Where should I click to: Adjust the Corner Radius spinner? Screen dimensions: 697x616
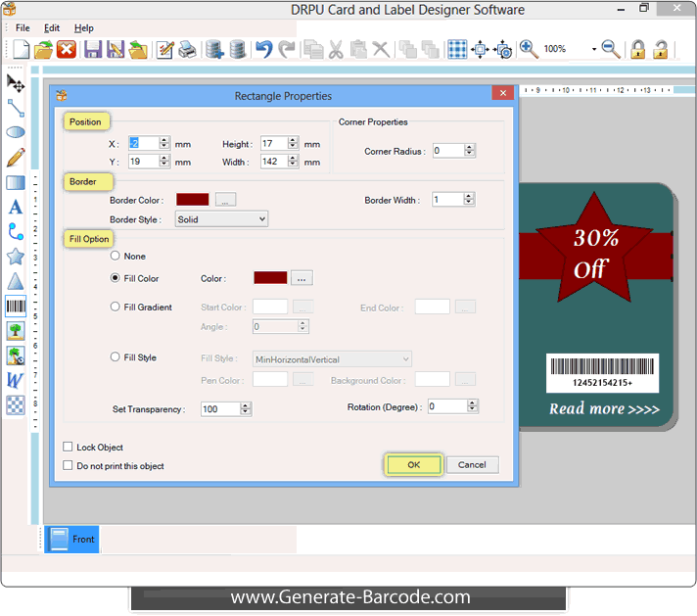click(x=470, y=151)
